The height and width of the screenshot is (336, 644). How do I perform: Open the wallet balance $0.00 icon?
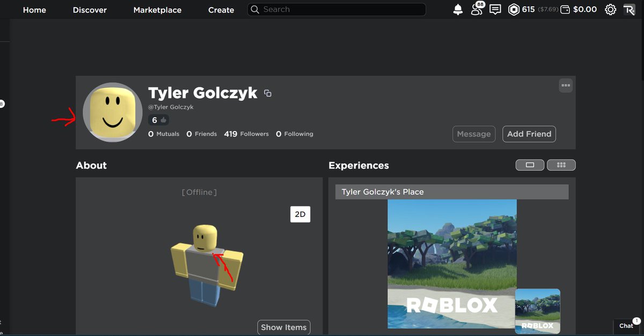point(565,10)
